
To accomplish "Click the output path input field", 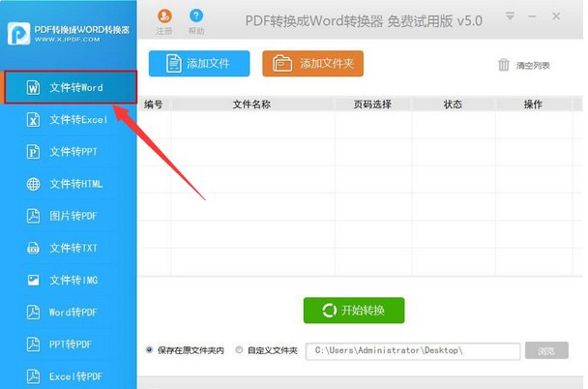I will (413, 351).
